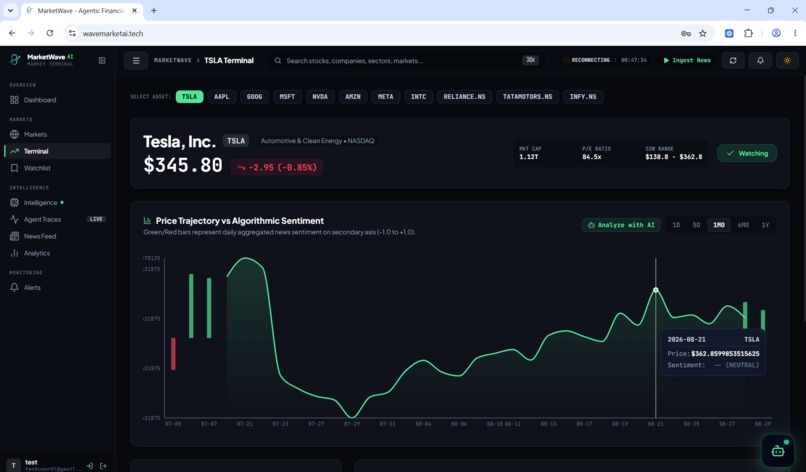The width and height of the screenshot is (806, 472).
Task: Click the market cap value 1.12T
Action: (528, 157)
